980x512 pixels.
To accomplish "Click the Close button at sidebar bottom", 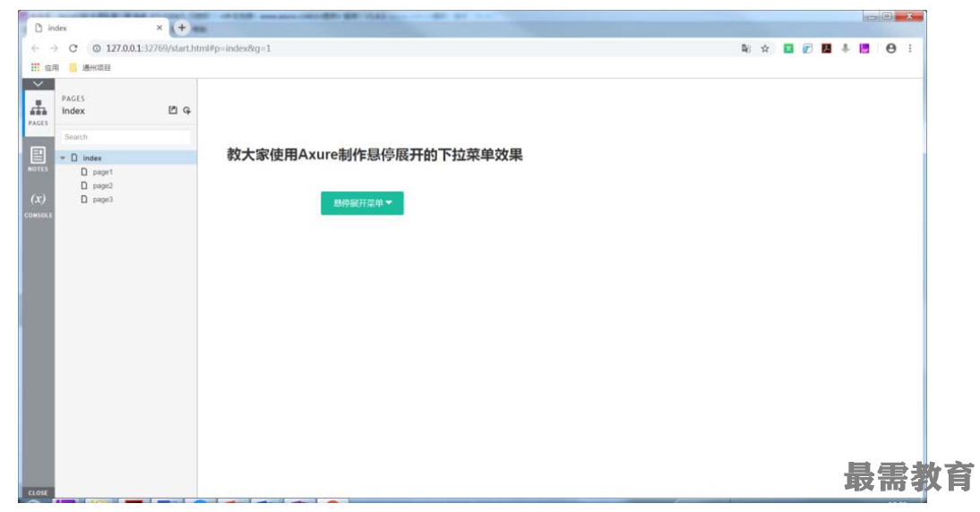I will (x=39, y=492).
